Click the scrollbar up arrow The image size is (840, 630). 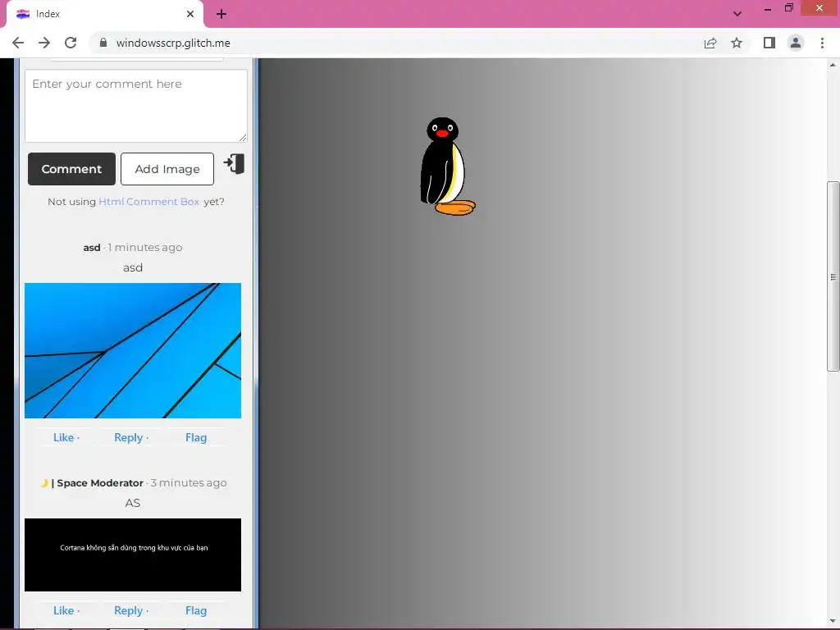click(833, 65)
